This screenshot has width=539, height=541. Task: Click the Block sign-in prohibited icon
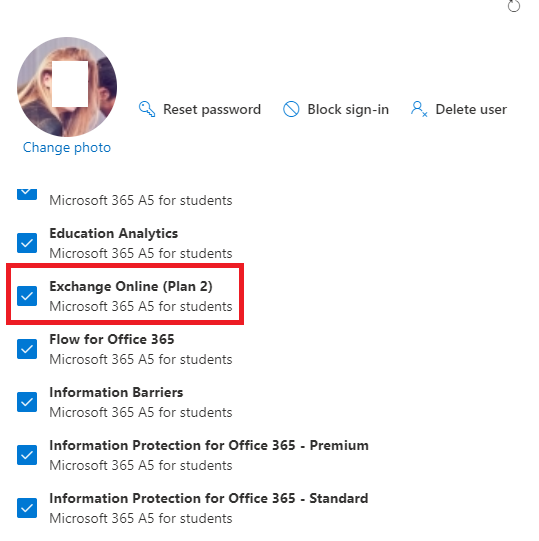point(291,109)
